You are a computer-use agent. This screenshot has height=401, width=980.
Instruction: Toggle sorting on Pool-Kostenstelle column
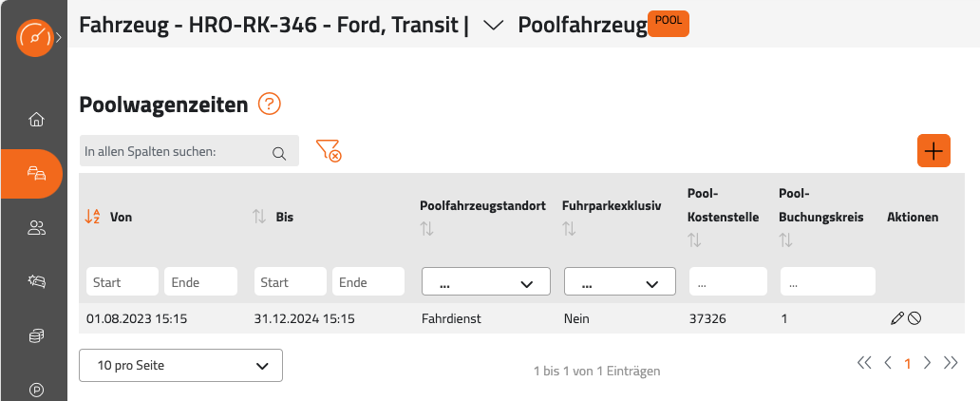click(694, 239)
